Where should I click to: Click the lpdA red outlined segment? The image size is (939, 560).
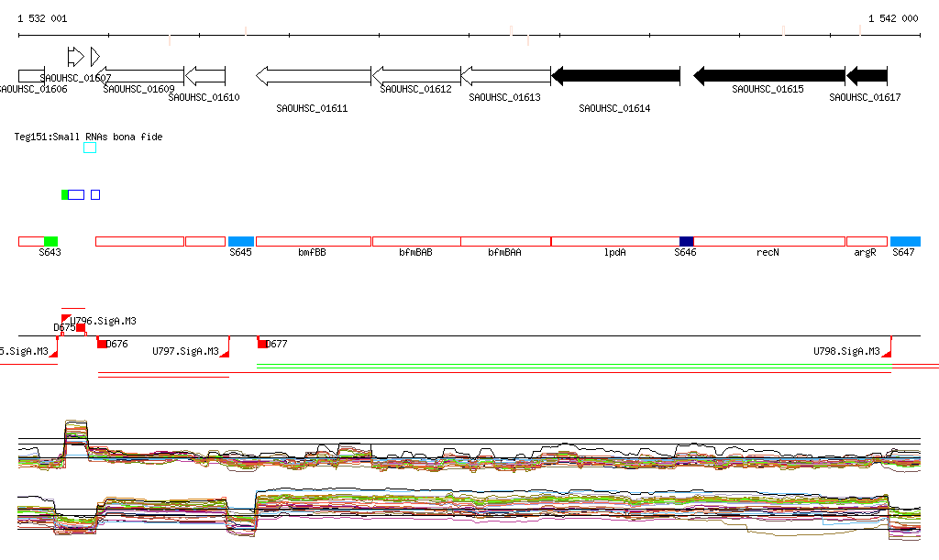click(615, 242)
